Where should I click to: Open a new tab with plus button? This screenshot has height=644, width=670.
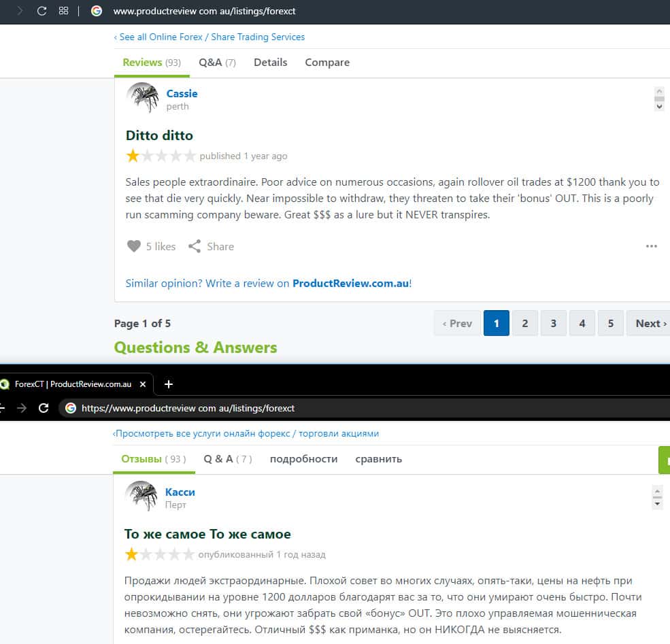coord(169,384)
